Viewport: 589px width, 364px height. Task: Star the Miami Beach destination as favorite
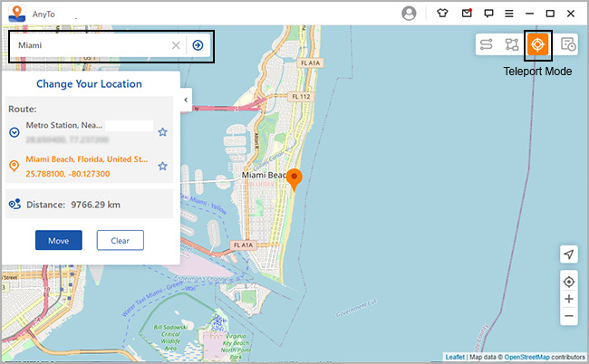tap(163, 166)
